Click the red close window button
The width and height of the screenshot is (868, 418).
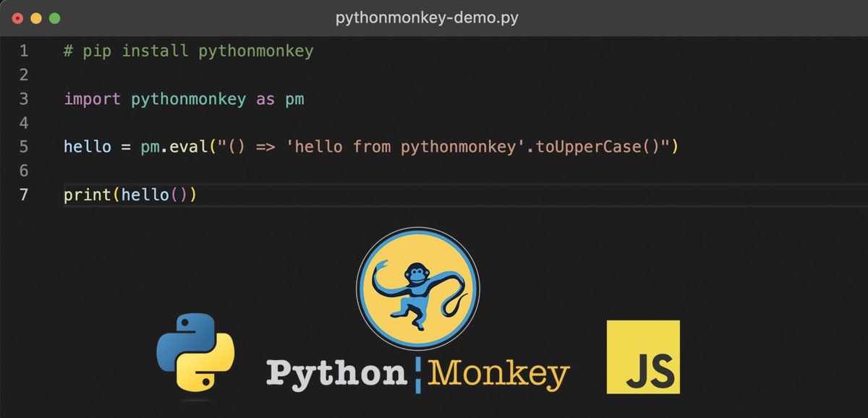pos(18,17)
